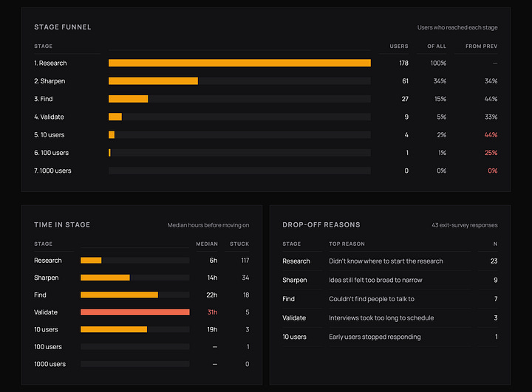
Task: Click 'Didn't know where to start the research'
Action: pyautogui.click(x=386, y=261)
